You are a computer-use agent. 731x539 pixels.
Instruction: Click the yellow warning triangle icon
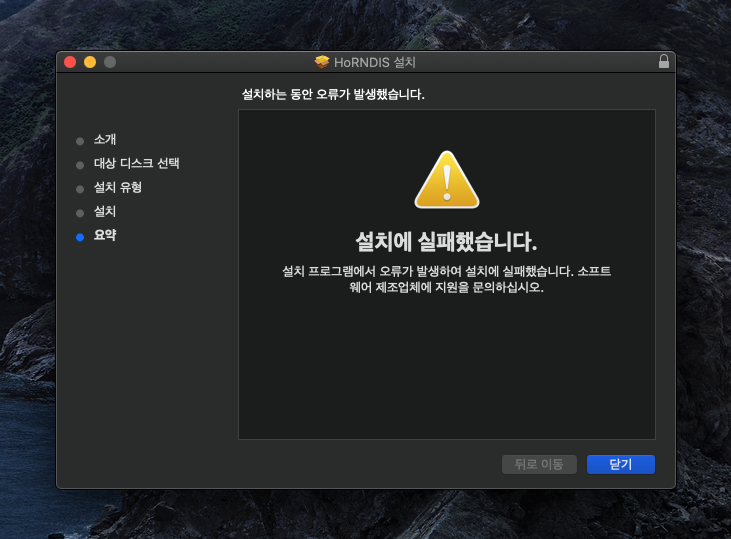click(447, 180)
